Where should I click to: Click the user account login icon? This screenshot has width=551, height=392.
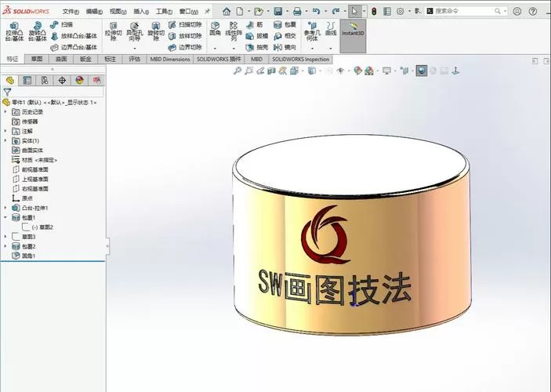click(x=517, y=11)
